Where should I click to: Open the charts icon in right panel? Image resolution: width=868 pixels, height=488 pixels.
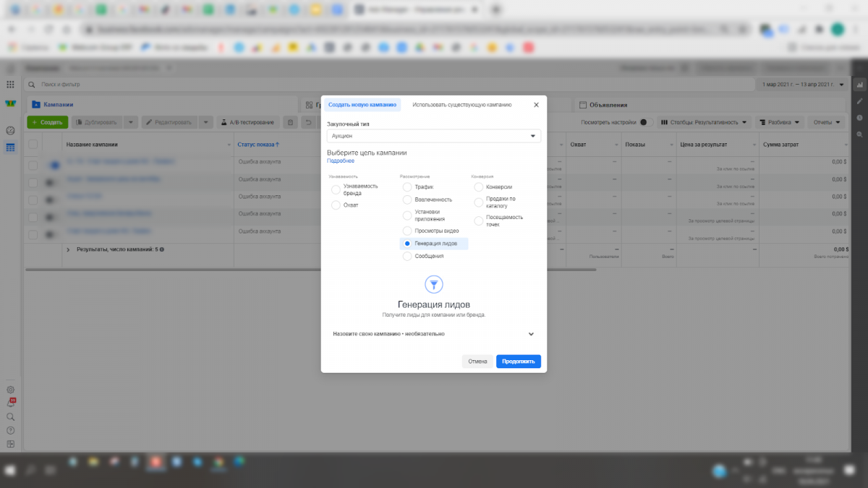[859, 85]
